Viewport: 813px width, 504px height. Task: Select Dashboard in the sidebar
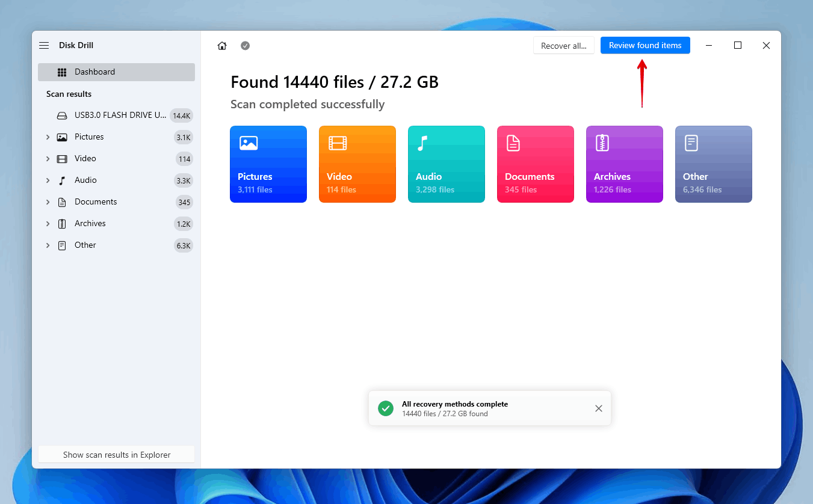[x=116, y=72]
